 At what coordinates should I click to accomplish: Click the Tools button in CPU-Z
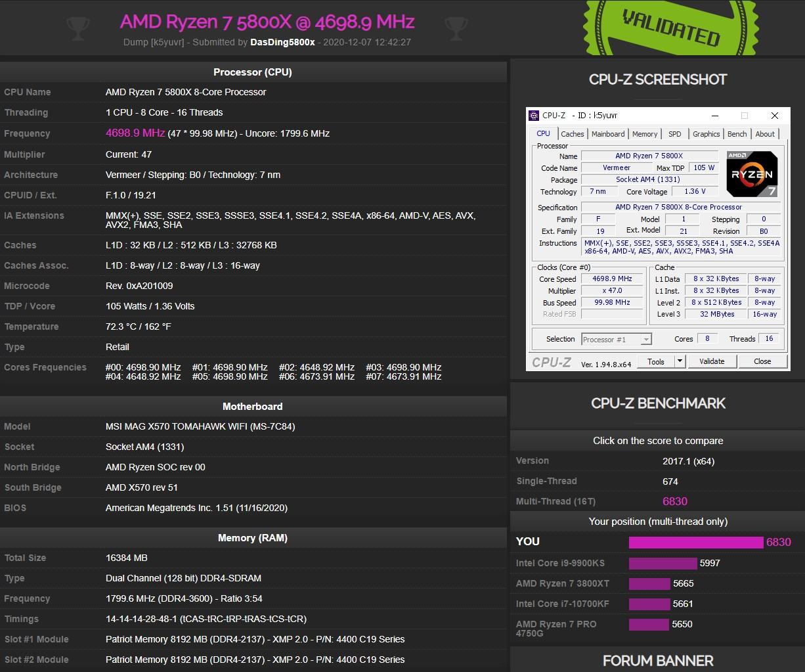tap(656, 361)
